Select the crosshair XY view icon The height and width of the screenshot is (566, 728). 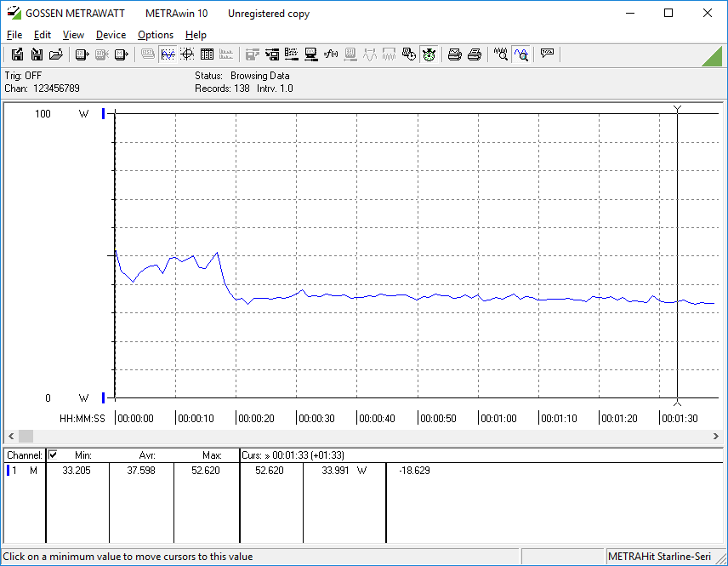(x=186, y=54)
